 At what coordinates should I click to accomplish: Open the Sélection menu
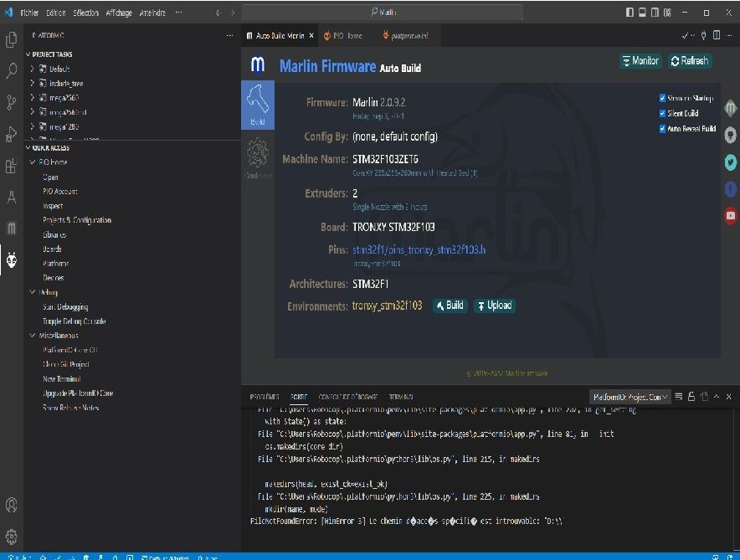85,13
